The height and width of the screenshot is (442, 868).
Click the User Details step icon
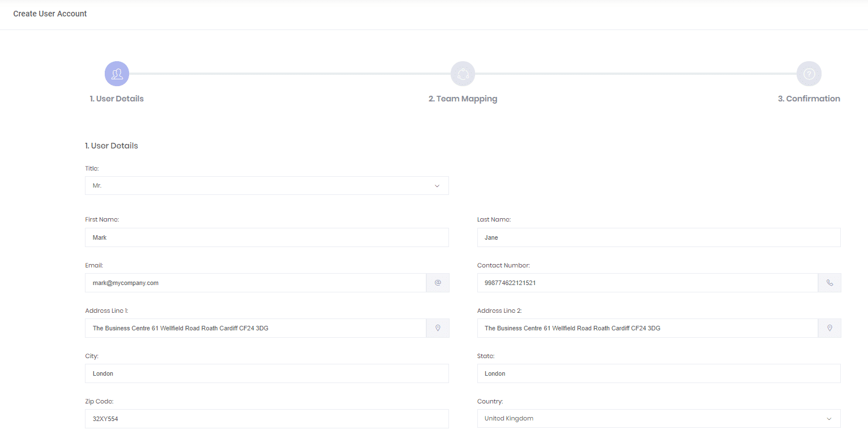click(117, 73)
